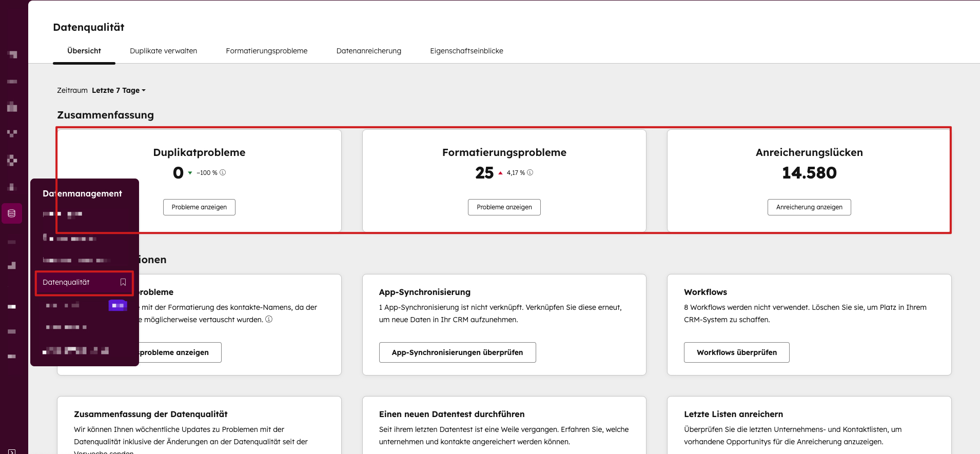Open the Zeitraum 'Letzte 7 Tage' dropdown
This screenshot has width=980, height=454.
[x=119, y=90]
